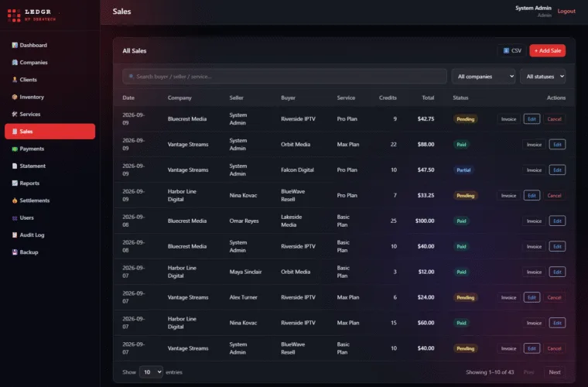Click the Prev pagination button
Image resolution: width=588 pixels, height=387 pixels.
click(x=528, y=372)
